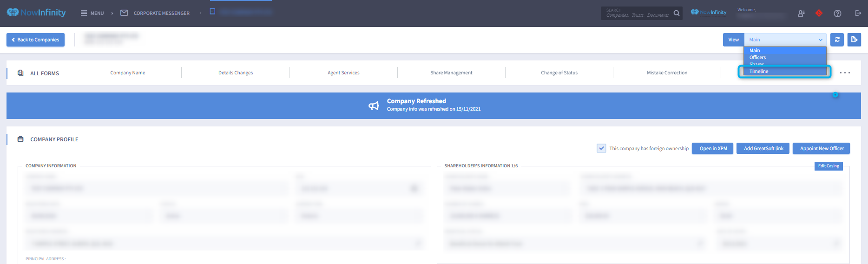Click the refresh company button icon
868x264 pixels.
click(837, 40)
